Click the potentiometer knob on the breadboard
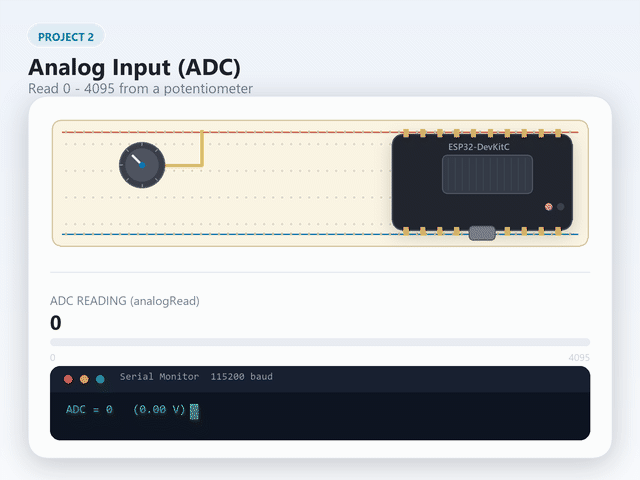This screenshot has width=640, height=480. click(142, 165)
